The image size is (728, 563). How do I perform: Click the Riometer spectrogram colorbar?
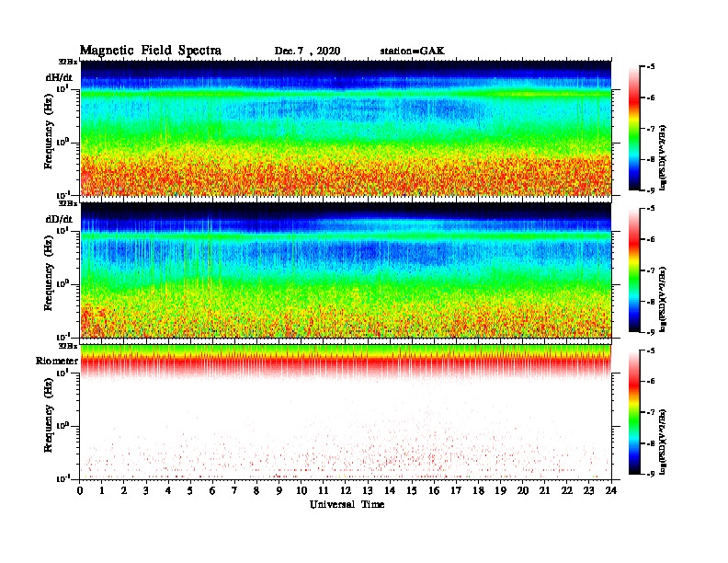(x=634, y=412)
